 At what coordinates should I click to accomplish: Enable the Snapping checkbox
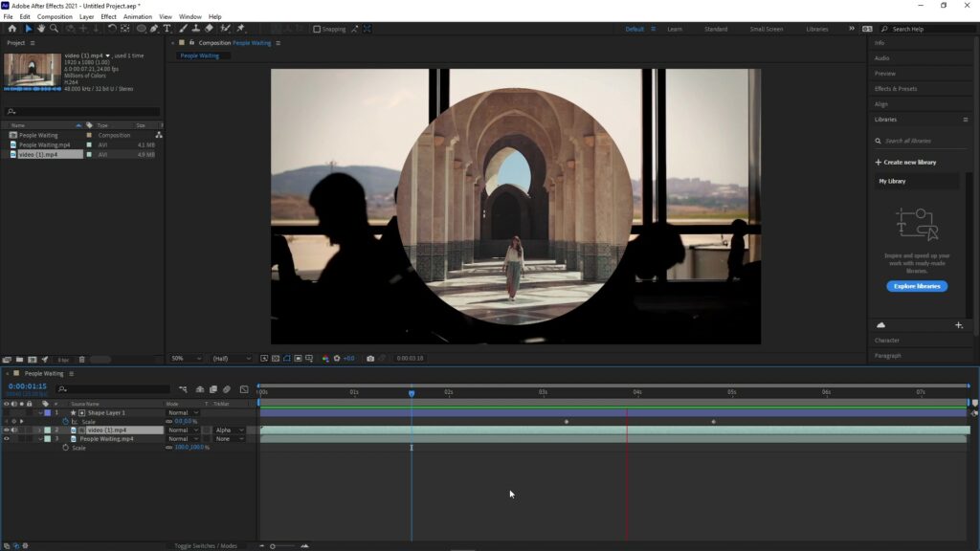[x=318, y=29]
